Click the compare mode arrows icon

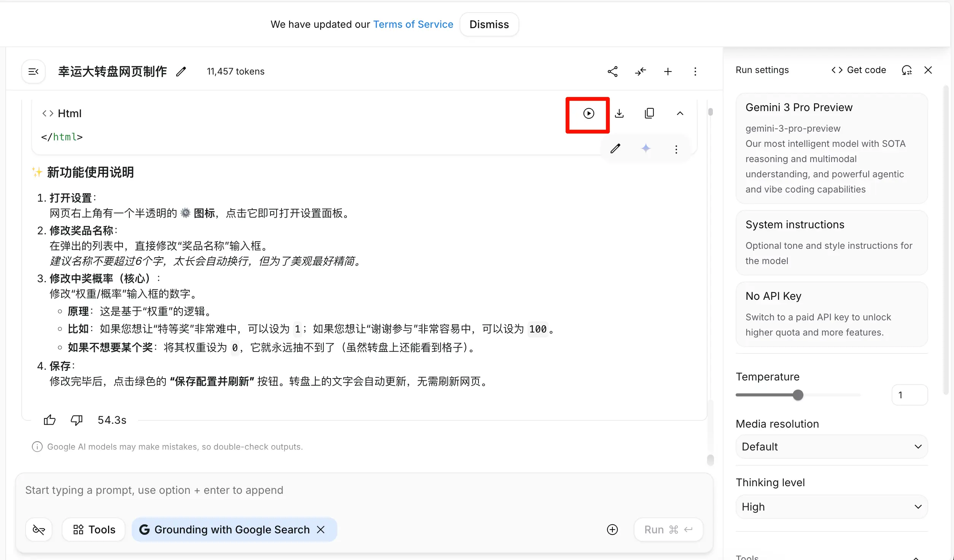tap(640, 72)
